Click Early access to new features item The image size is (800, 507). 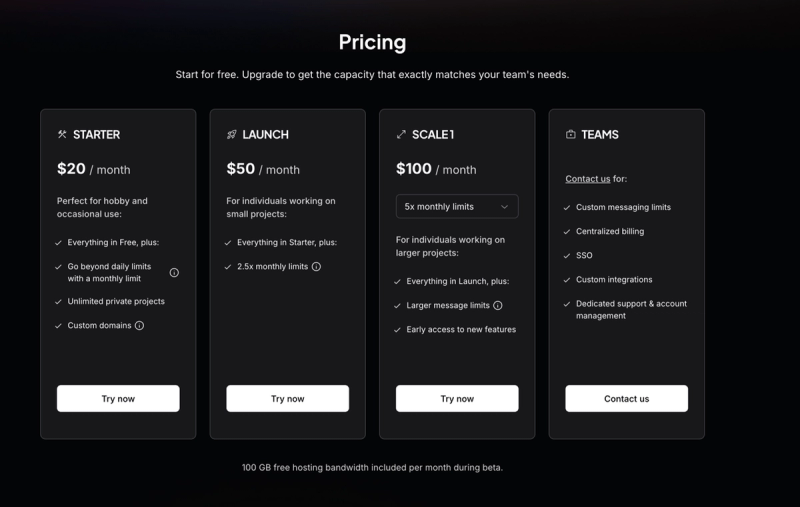(x=455, y=329)
